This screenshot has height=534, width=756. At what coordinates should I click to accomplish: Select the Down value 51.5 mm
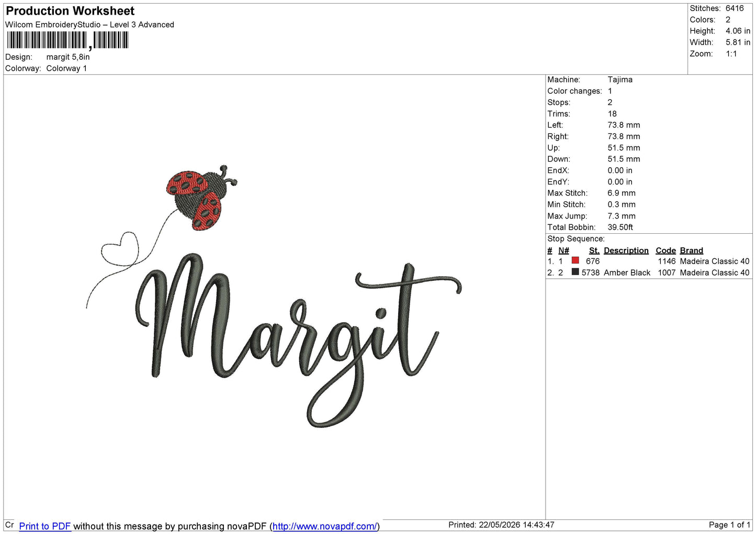coord(624,159)
